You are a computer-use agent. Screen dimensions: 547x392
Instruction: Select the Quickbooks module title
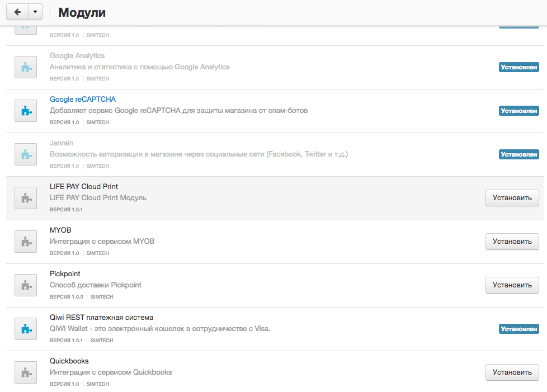(x=69, y=361)
